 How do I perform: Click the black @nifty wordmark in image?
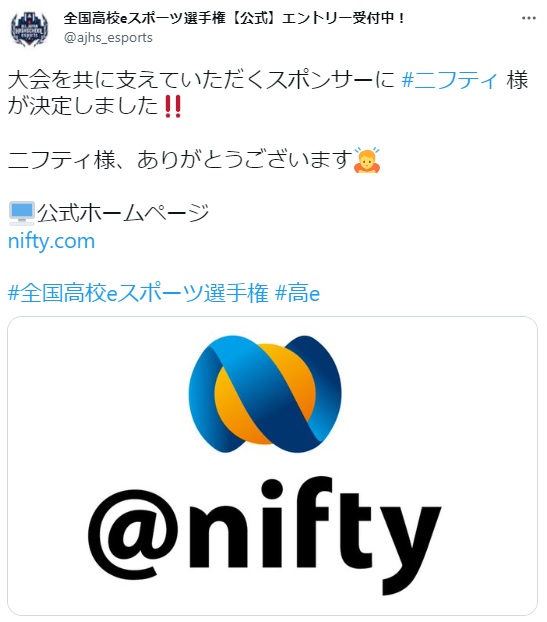(x=264, y=536)
